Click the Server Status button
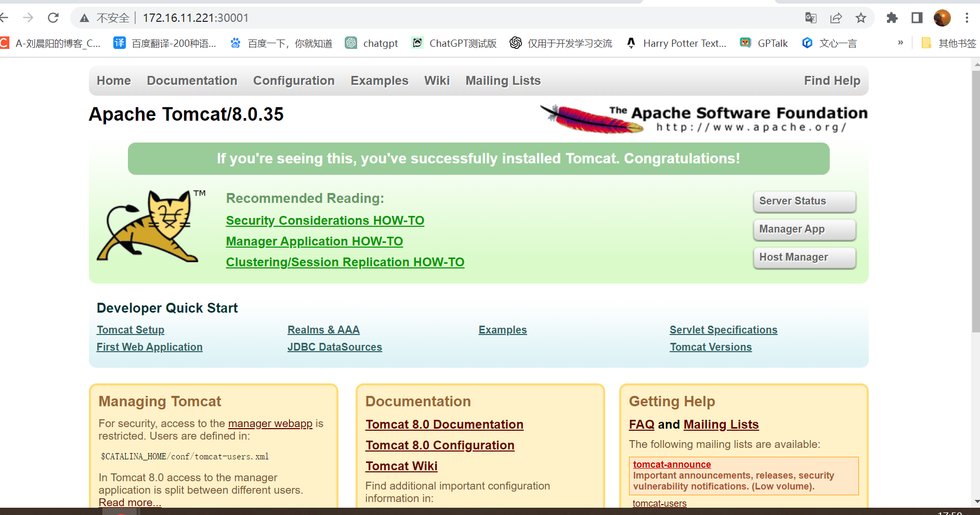Viewport: 980px width, 515px height. 804,201
